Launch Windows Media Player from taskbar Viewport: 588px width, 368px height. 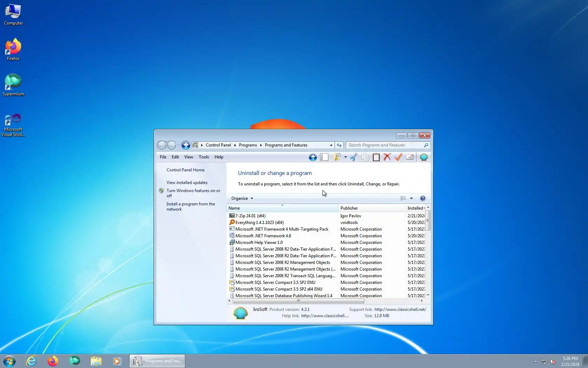pos(117,361)
